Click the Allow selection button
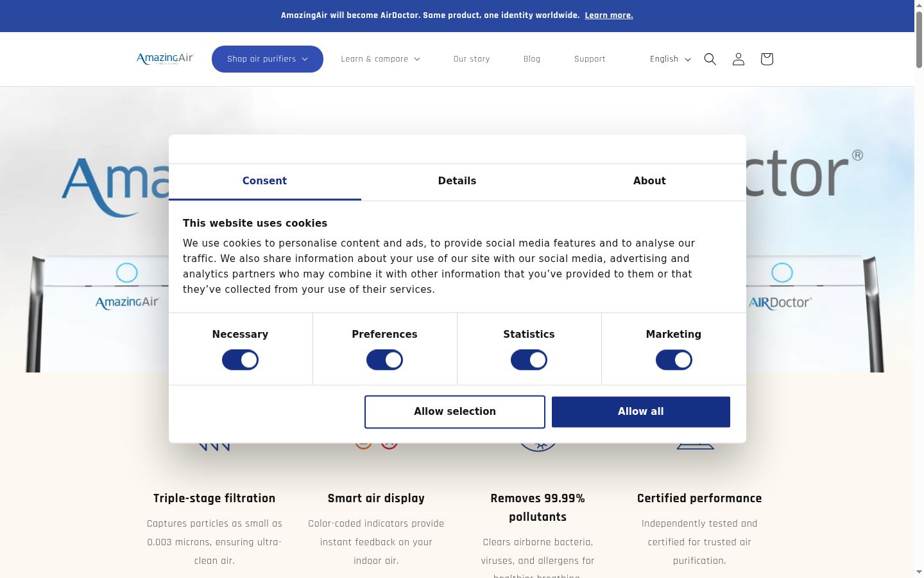Viewport: 924px width, 578px height. coord(455,412)
